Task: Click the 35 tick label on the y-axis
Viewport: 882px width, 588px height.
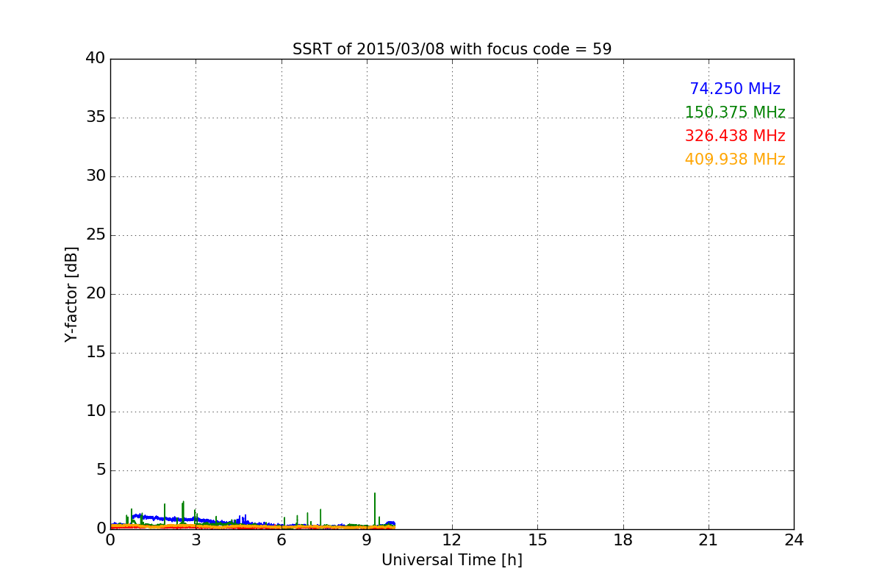Action: 96,118
